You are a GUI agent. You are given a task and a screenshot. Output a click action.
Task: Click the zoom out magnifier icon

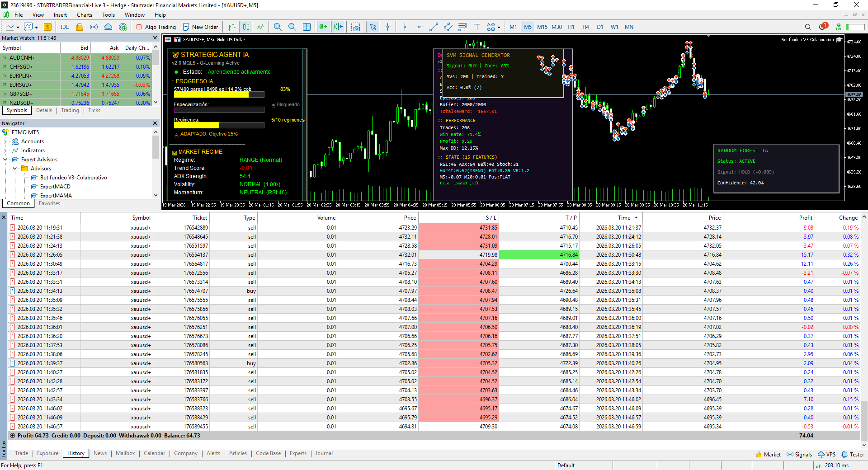tap(292, 27)
